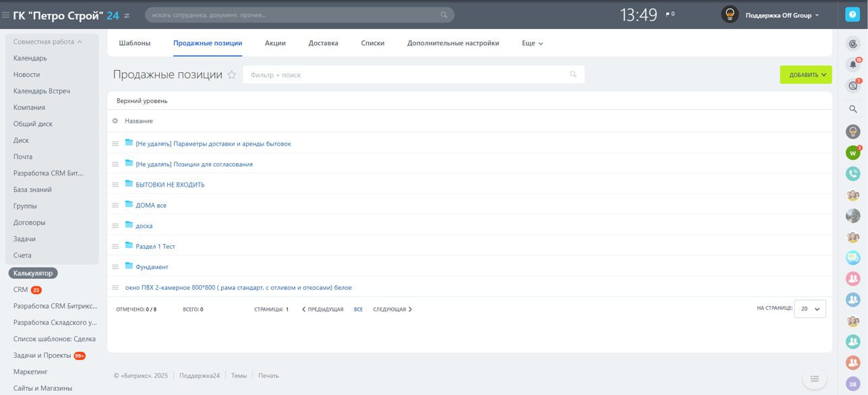This screenshot has width=868, height=395.
Task: Click the drag handle of the ДОМА все row
Action: (115, 205)
